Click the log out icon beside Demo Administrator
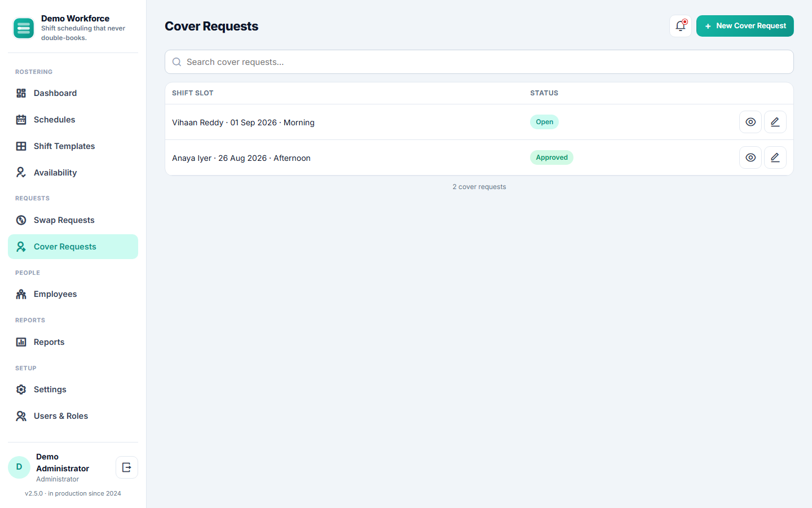The height and width of the screenshot is (508, 812). [x=127, y=467]
